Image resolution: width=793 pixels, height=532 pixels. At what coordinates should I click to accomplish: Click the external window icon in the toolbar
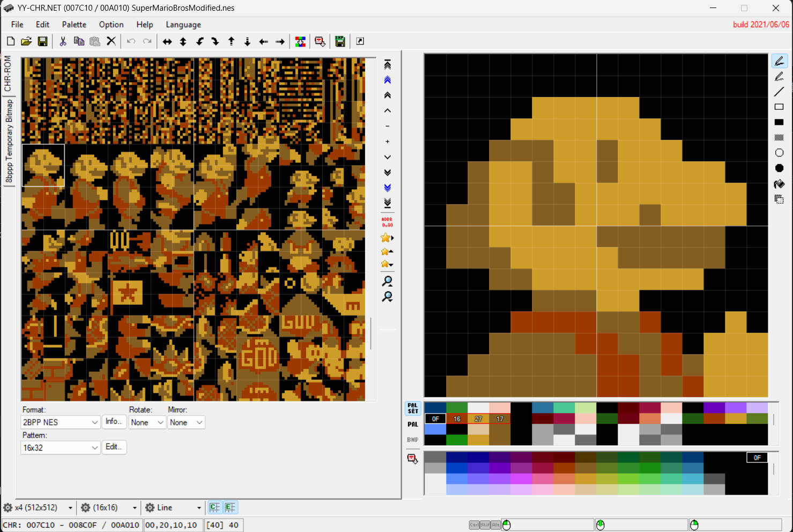click(x=360, y=41)
